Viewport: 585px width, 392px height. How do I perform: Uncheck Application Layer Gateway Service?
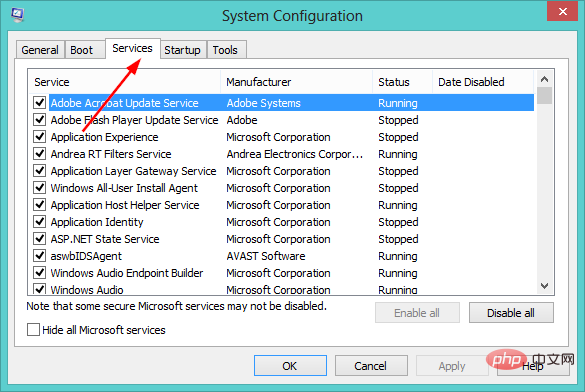pos(40,170)
